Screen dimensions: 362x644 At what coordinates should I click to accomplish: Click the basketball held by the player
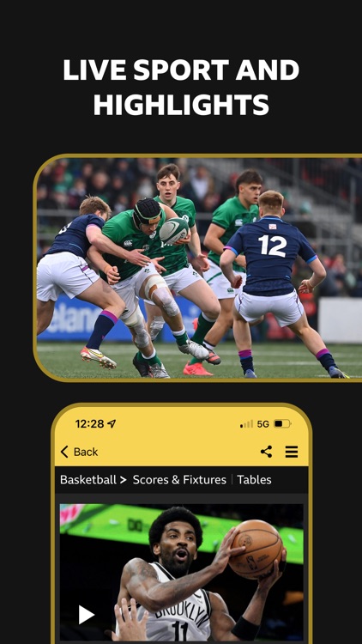click(256, 550)
